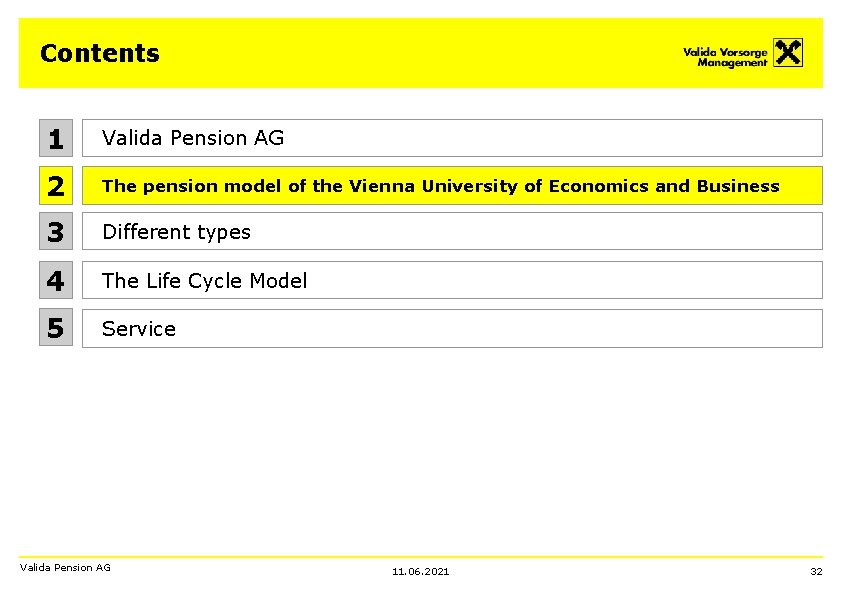Click the number 3 box
The image size is (842, 595).
[x=56, y=231]
